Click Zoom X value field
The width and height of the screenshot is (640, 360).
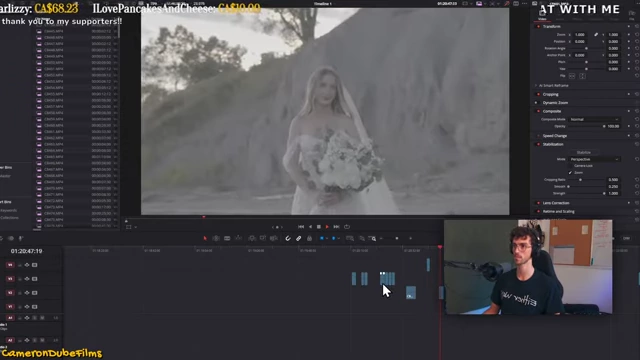[580, 35]
